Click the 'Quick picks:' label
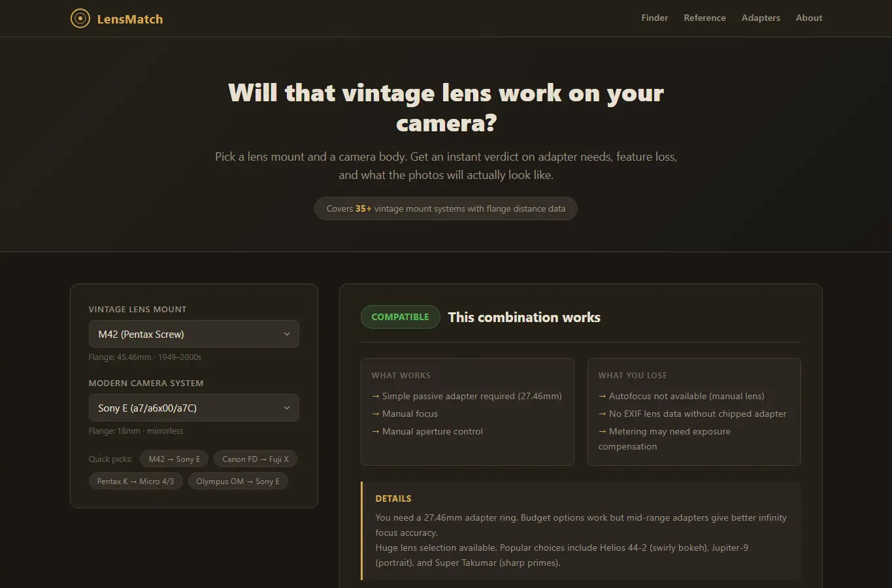The width and height of the screenshot is (892, 588). 110,459
